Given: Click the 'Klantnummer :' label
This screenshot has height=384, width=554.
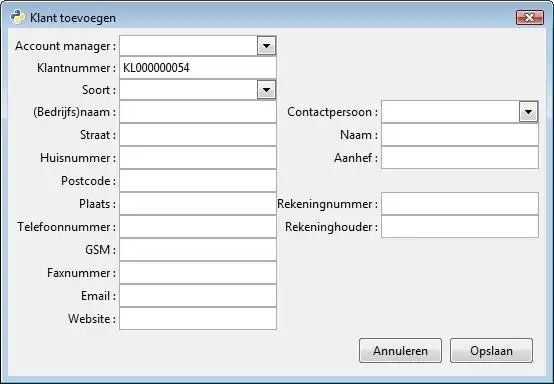Looking at the screenshot, I should click(x=76, y=68).
